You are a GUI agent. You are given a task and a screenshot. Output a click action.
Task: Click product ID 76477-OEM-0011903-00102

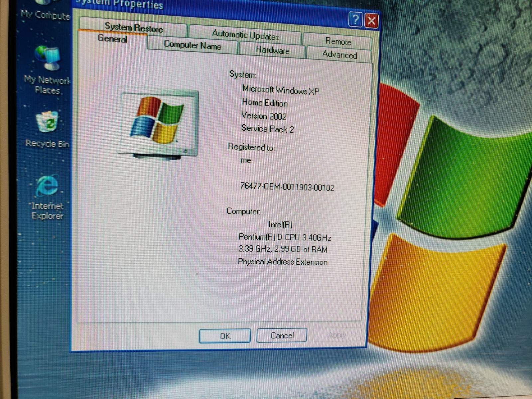tap(287, 187)
